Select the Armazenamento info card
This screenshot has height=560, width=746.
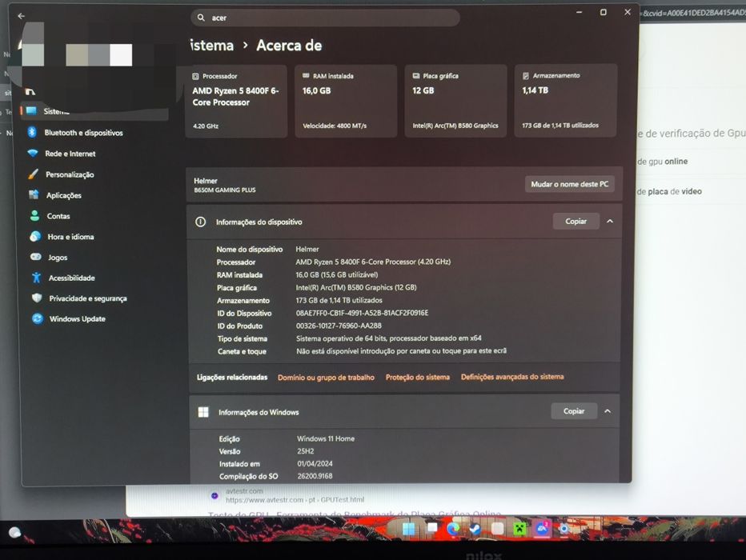(x=566, y=101)
